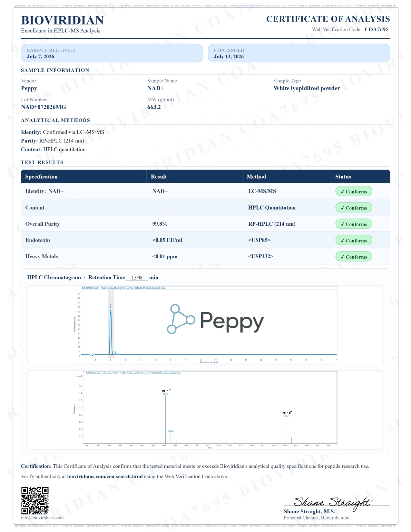Click the Content: HPLC quantitation line

coord(53,150)
